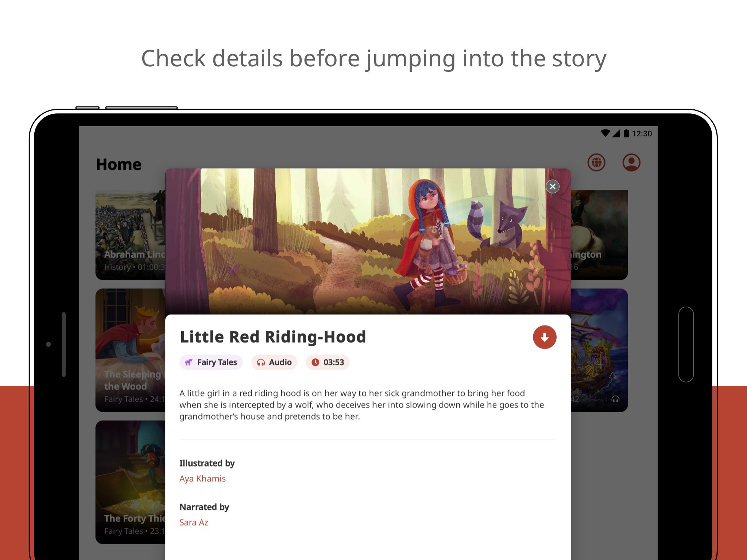Click the Little Red Riding-Hood cover image

pos(368,241)
